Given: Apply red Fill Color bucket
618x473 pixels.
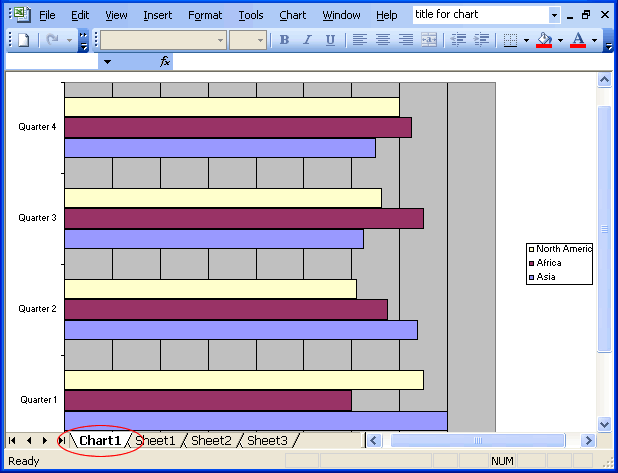Looking at the screenshot, I should click(x=544, y=40).
